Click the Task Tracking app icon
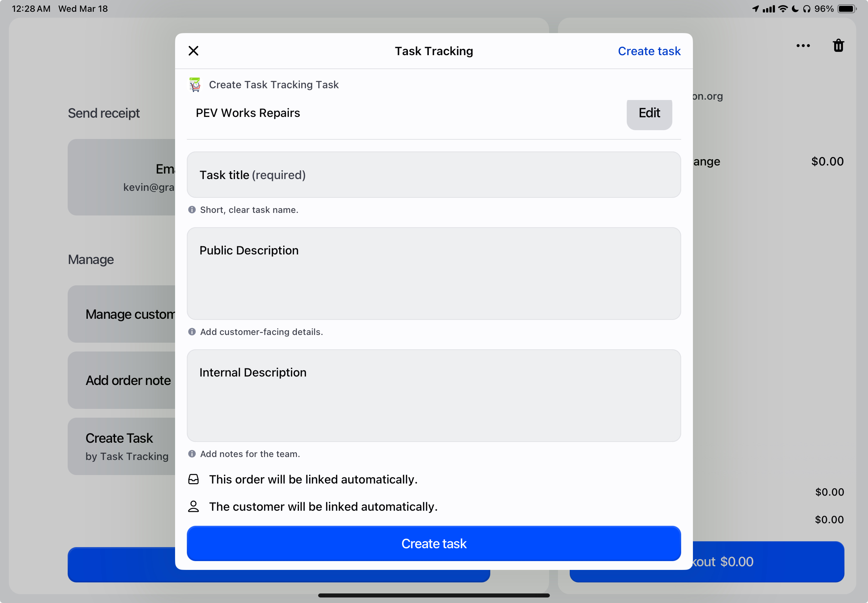 coord(195,85)
